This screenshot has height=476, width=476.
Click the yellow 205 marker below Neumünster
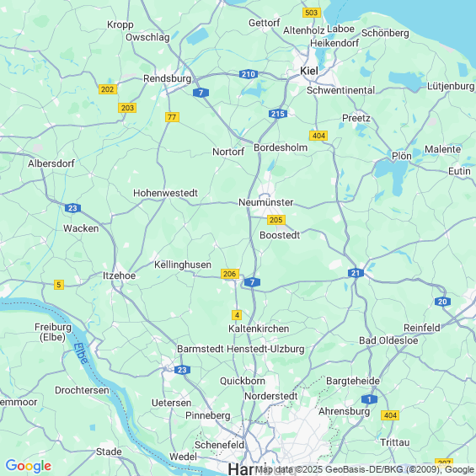point(276,220)
